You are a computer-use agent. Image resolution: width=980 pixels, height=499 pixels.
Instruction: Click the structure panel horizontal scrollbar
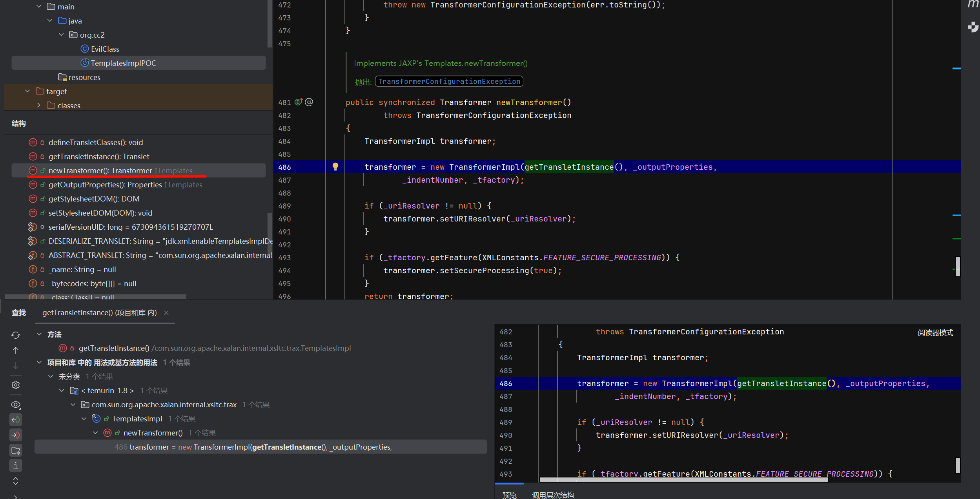(95, 297)
